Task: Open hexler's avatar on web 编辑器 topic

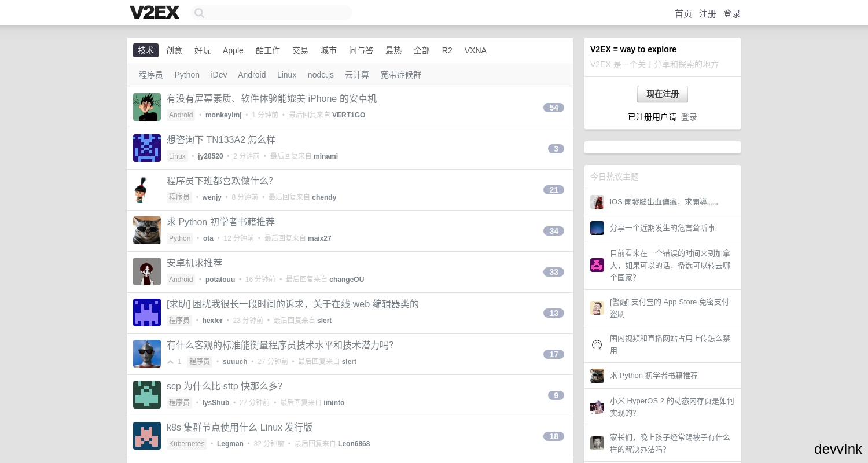Action: point(147,313)
